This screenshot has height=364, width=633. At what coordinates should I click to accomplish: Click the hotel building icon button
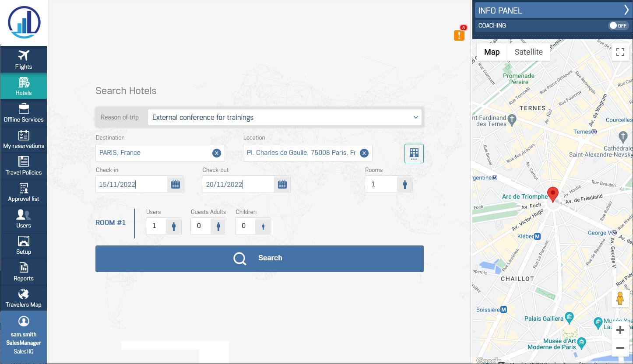point(414,153)
